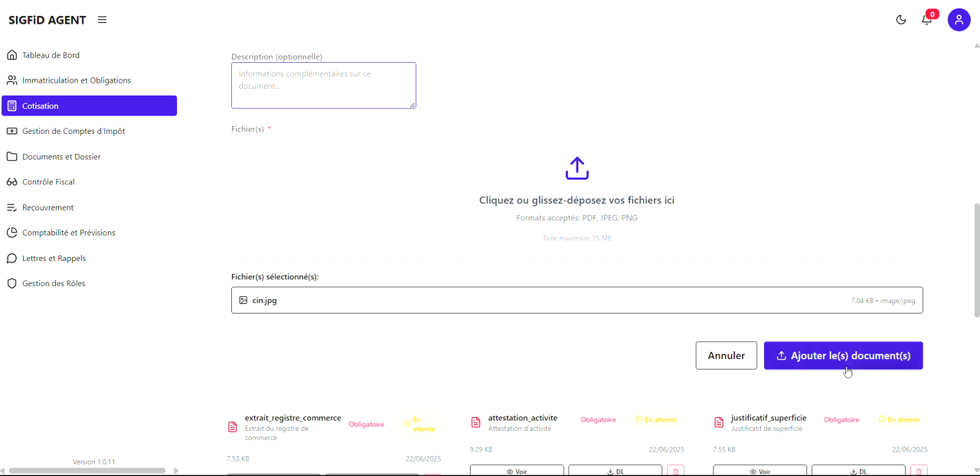
Task: Open Gestion de Comptes d'Impôt
Action: pos(73,131)
